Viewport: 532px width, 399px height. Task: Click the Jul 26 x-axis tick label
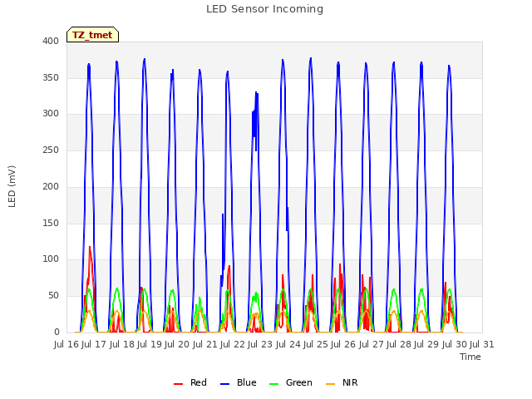tap(343, 344)
